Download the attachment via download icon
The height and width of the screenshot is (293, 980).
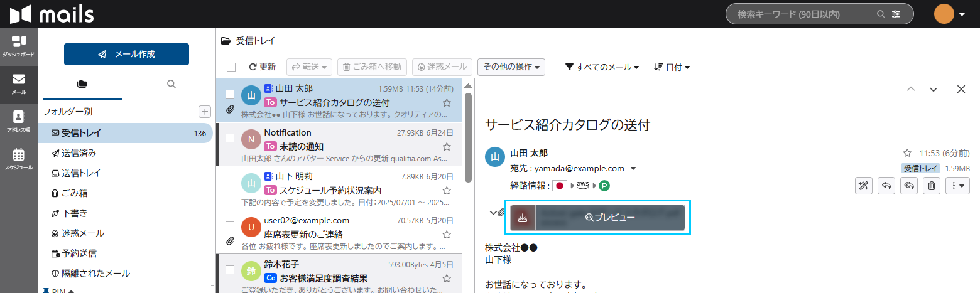(x=523, y=218)
